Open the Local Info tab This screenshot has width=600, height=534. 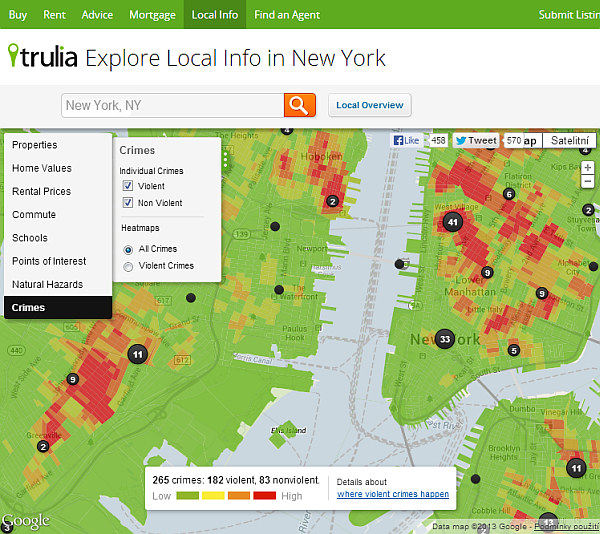click(215, 15)
